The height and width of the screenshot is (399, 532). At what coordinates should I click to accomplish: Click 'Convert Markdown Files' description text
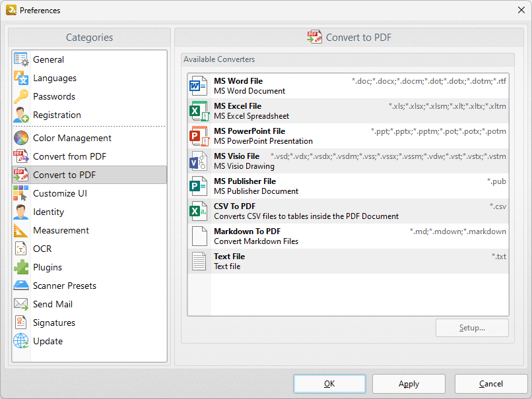point(256,241)
